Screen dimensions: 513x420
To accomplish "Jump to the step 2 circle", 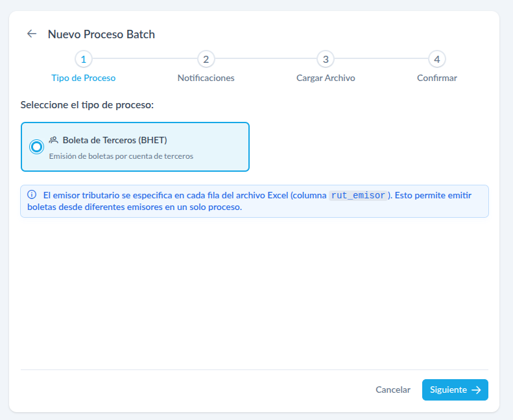I will 206,60.
